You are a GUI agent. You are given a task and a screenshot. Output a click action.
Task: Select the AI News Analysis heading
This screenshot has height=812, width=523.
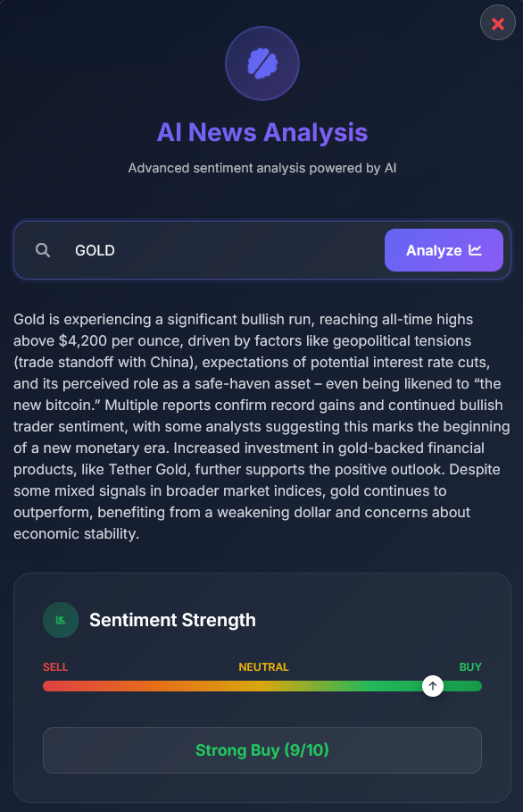coord(261,132)
